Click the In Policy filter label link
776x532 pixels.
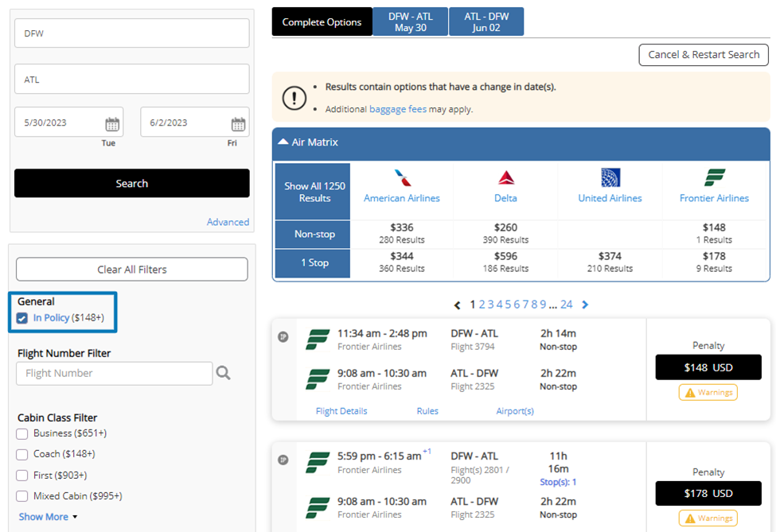[x=51, y=318]
